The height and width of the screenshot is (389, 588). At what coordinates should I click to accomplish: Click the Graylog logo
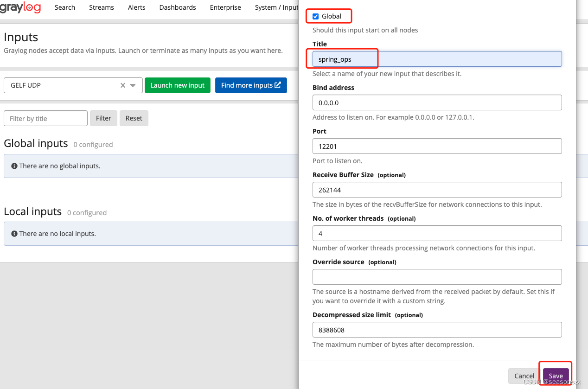click(x=21, y=7)
